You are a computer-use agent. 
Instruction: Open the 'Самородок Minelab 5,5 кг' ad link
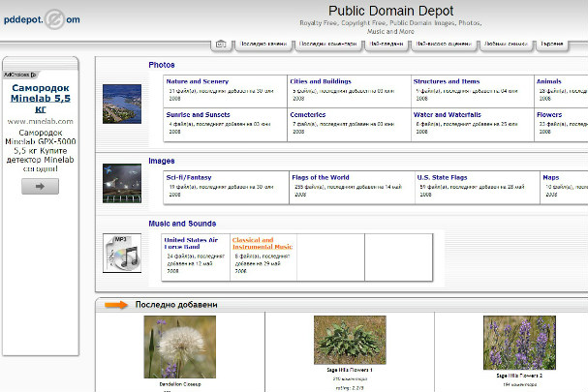(x=41, y=99)
